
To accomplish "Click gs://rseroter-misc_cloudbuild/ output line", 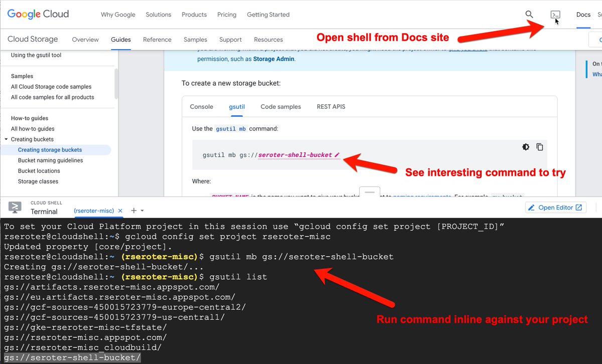I will pyautogui.click(x=83, y=347).
